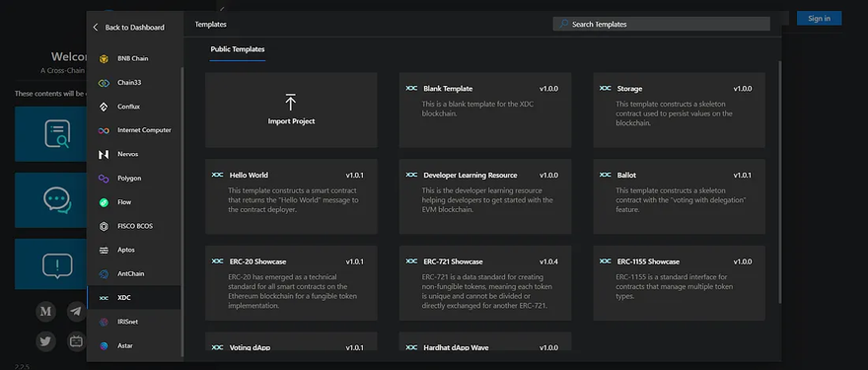Select AntChain in the chain list
This screenshot has height=370, width=868.
coord(134,274)
